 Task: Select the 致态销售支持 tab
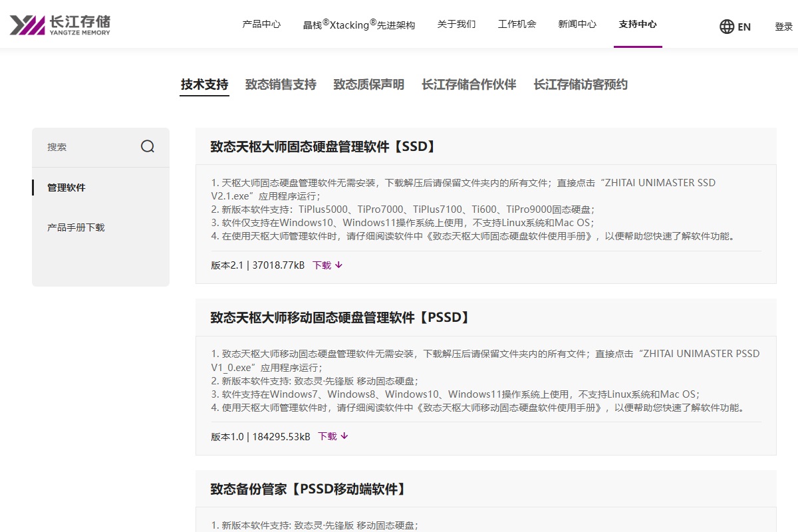(x=281, y=84)
